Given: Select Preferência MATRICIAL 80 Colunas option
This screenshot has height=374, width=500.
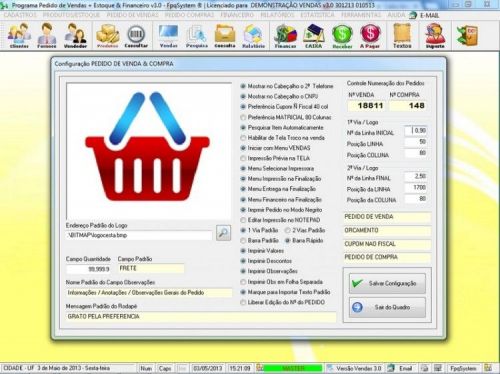Looking at the screenshot, I should [x=243, y=117].
